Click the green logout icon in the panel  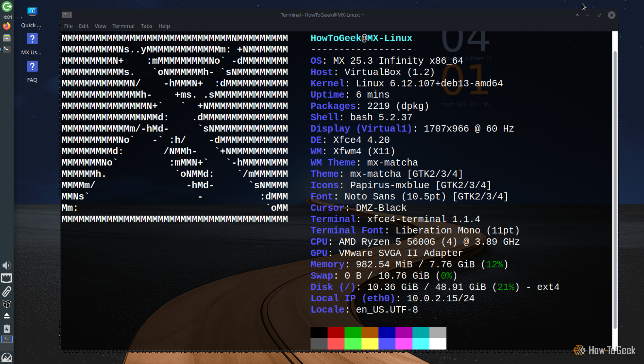point(7,7)
